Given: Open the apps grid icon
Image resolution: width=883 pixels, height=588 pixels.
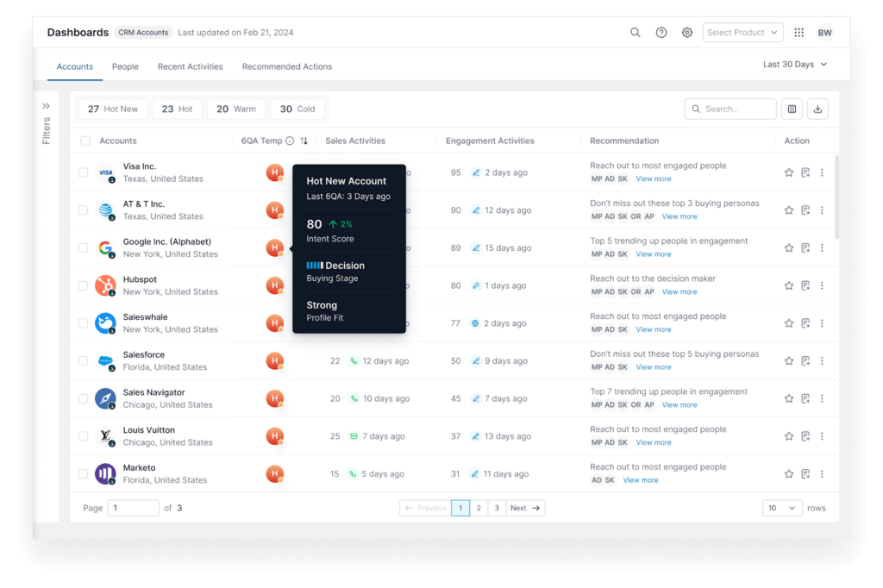Looking at the screenshot, I should point(799,33).
